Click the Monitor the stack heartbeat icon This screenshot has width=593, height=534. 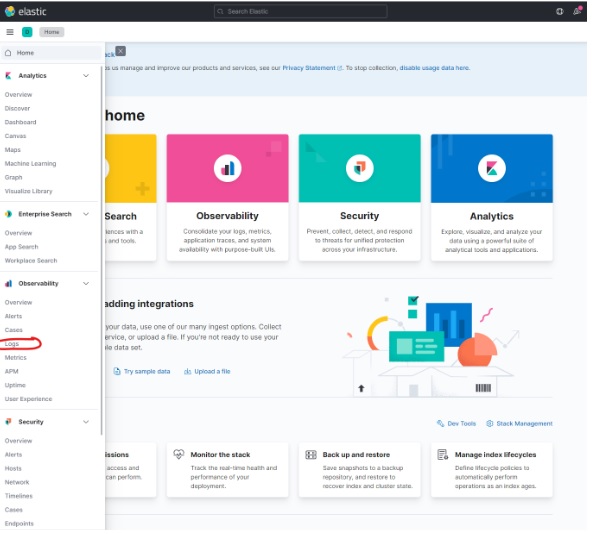pyautogui.click(x=179, y=454)
